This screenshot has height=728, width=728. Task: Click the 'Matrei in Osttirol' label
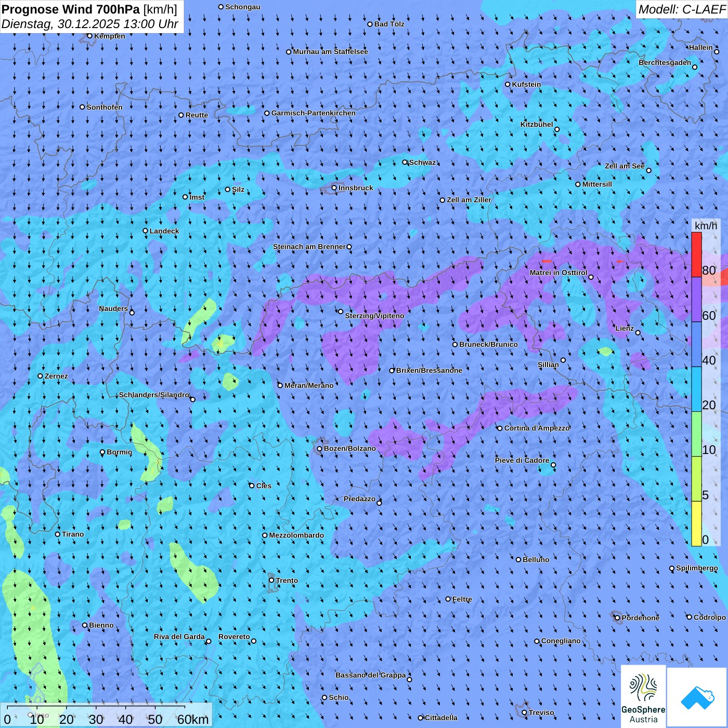click(558, 273)
